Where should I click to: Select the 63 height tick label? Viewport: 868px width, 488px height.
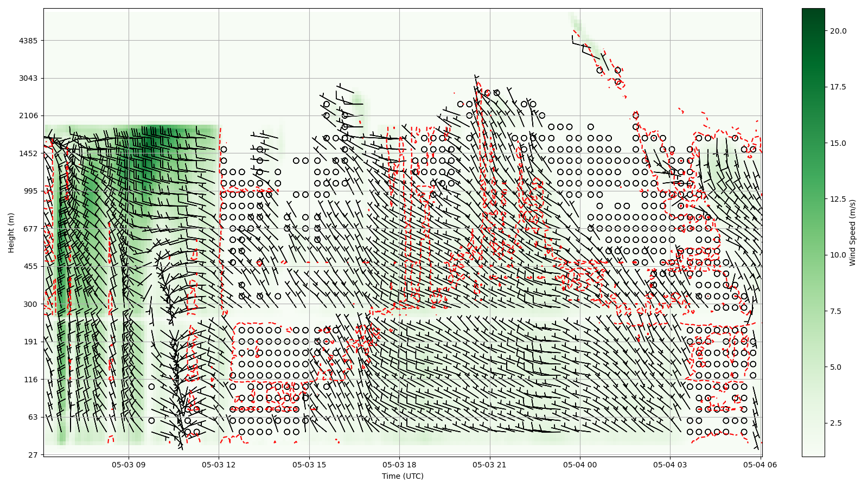(x=32, y=417)
